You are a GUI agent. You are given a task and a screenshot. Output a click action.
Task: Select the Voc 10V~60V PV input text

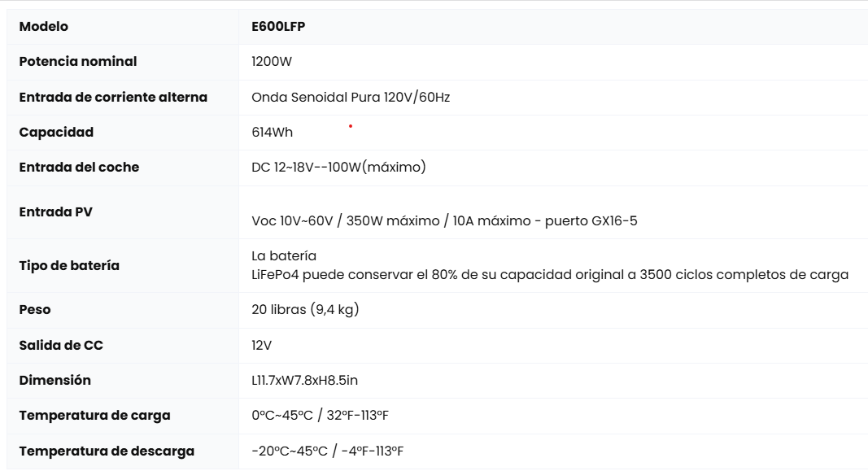pos(444,221)
